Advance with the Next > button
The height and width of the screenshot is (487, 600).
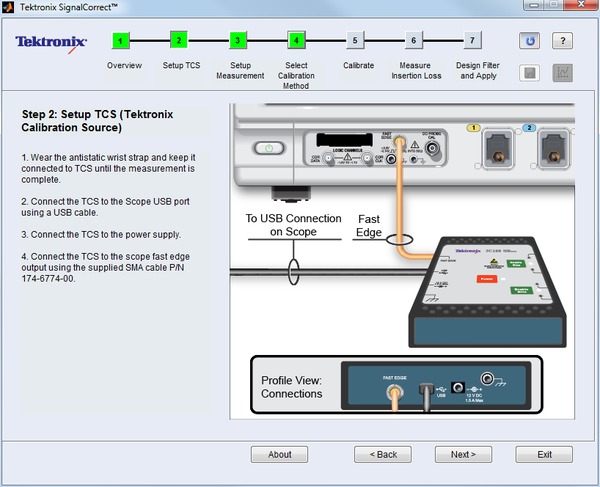463,454
